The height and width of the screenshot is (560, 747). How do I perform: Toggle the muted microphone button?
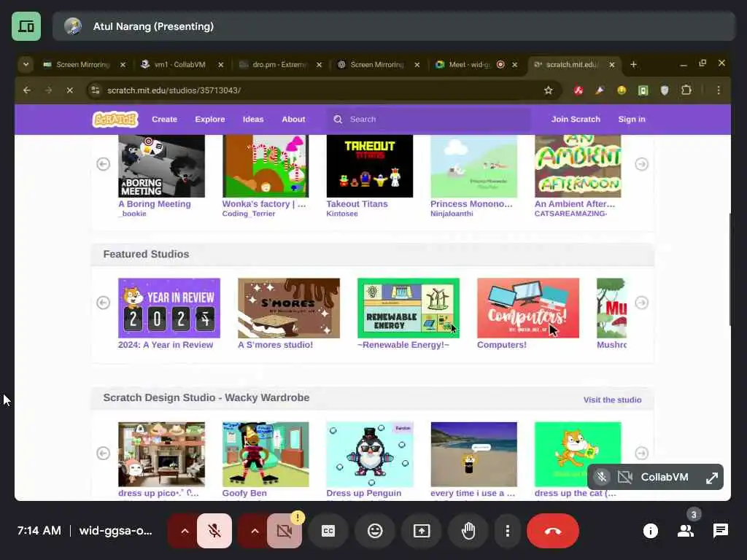[x=214, y=531]
